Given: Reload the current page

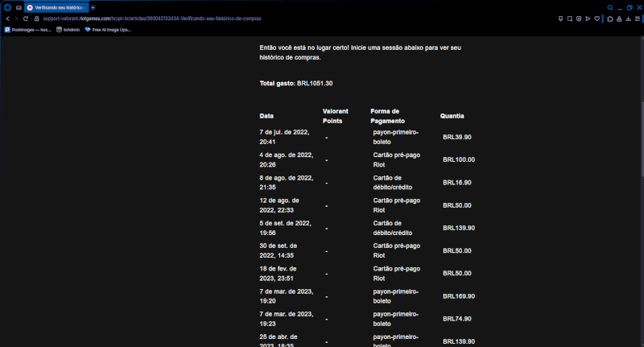Looking at the screenshot, I should pos(25,18).
